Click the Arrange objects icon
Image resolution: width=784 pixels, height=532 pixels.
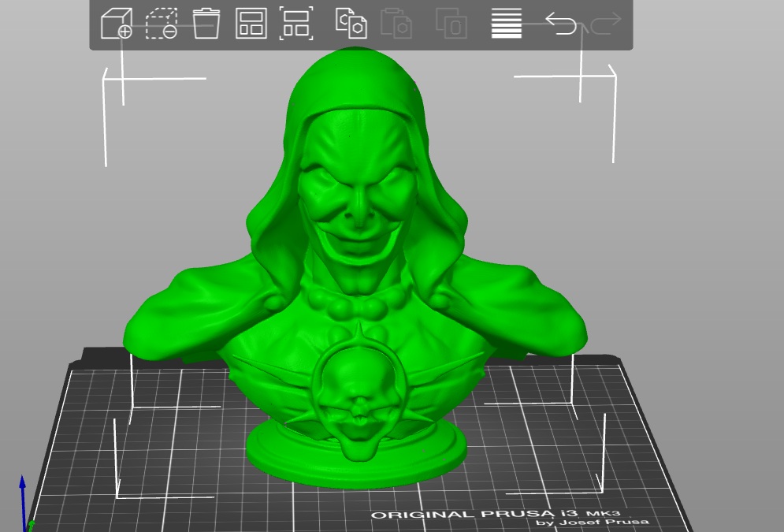tap(251, 23)
